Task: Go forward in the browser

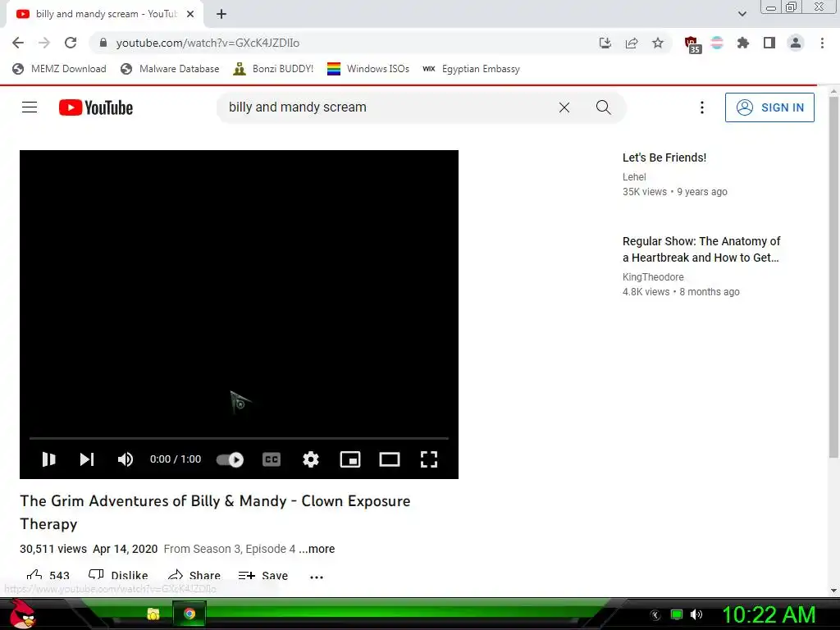Action: tap(44, 43)
